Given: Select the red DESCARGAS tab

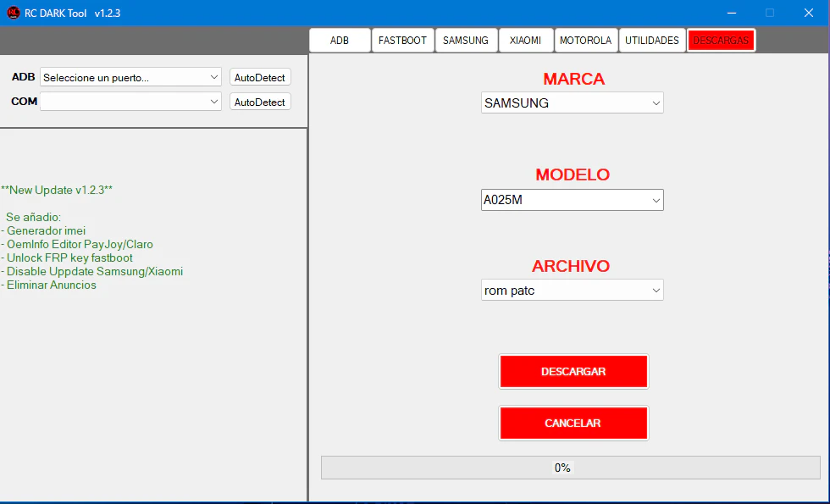Looking at the screenshot, I should [x=721, y=41].
